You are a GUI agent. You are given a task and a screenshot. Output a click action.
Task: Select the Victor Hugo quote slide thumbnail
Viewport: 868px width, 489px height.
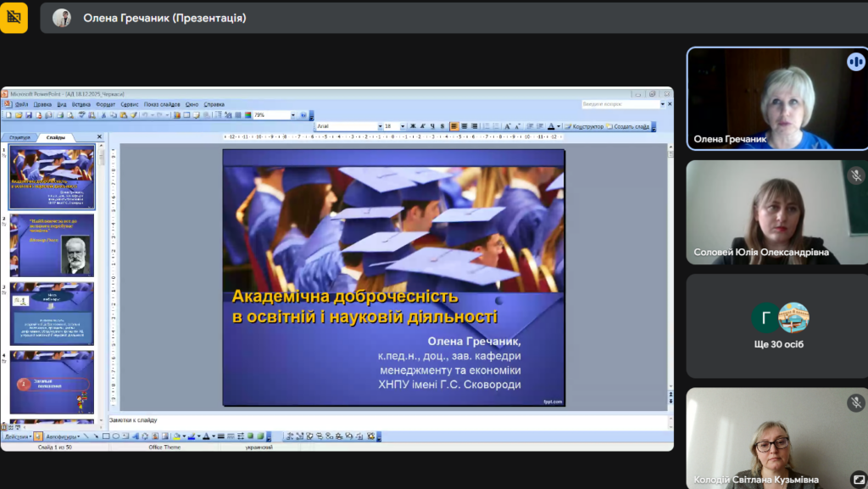[53, 245]
